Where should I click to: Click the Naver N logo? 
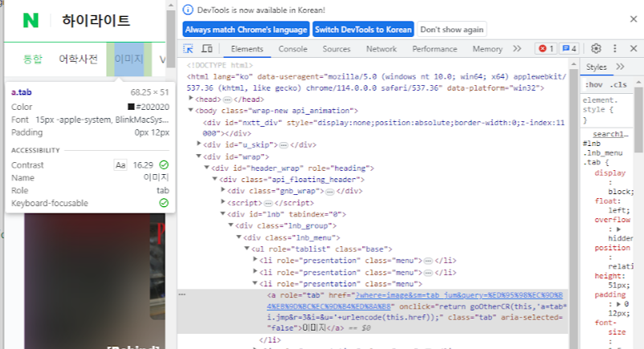[x=31, y=20]
